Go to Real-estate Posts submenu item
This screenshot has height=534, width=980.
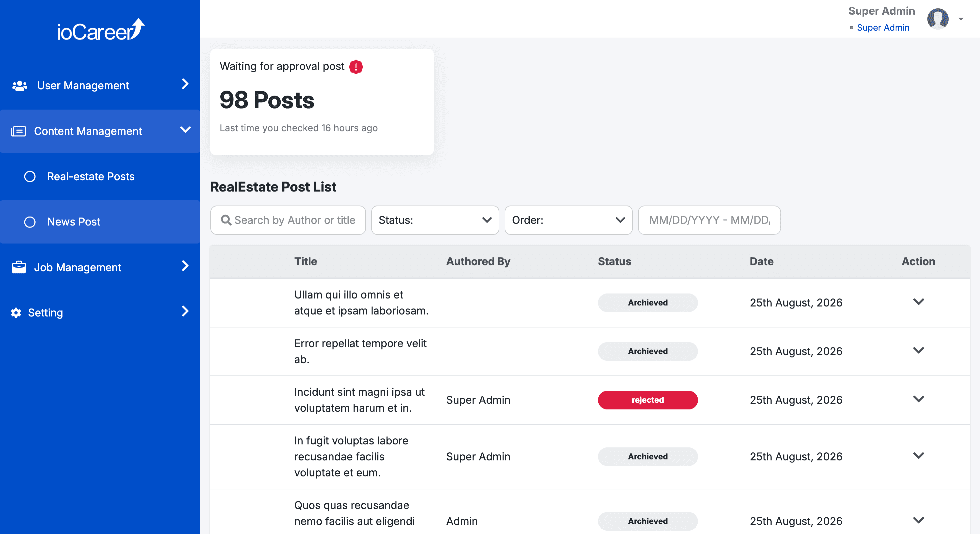(91, 176)
